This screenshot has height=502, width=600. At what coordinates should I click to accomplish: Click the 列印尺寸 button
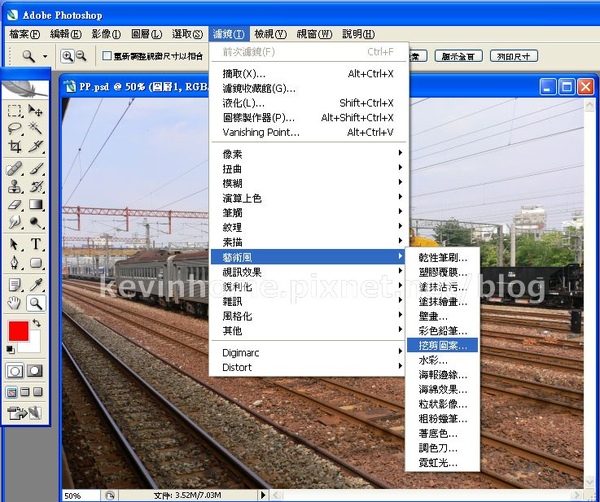[x=514, y=56]
